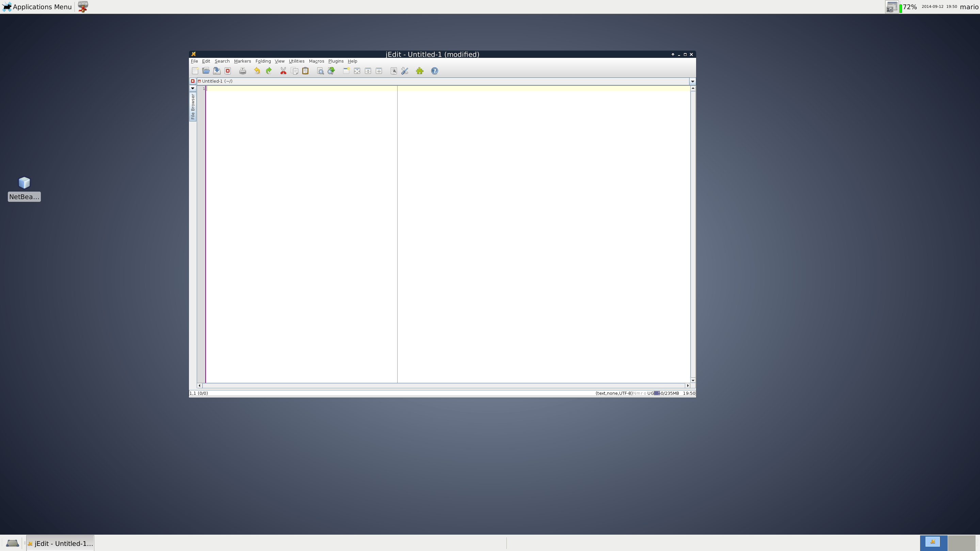Click the Redo icon in toolbar
Viewport: 980px width, 551px height.
(268, 71)
